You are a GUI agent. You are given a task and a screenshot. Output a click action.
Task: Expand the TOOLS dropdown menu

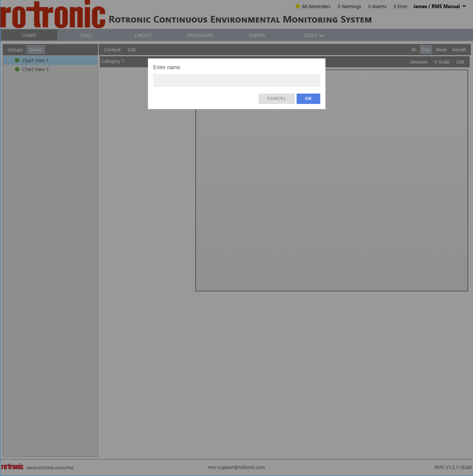(x=314, y=36)
